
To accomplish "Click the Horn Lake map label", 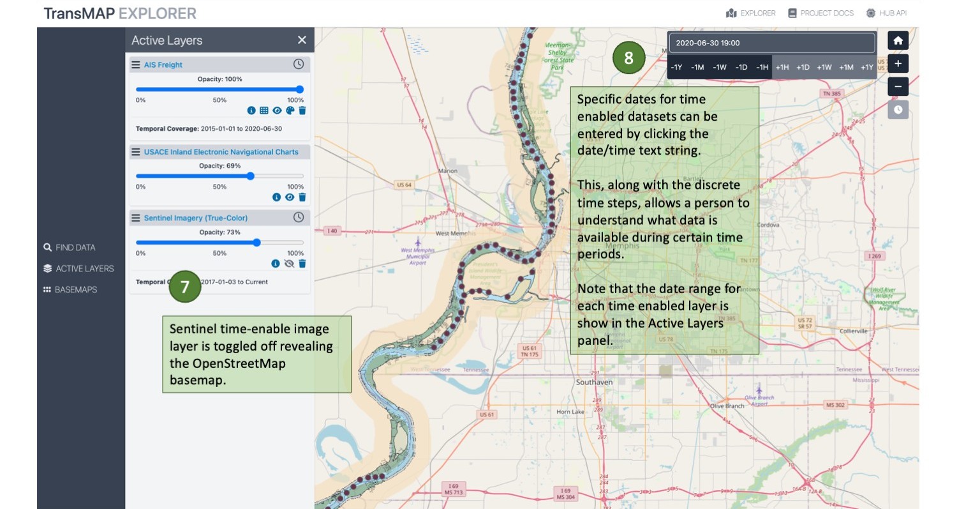I will tap(570, 412).
